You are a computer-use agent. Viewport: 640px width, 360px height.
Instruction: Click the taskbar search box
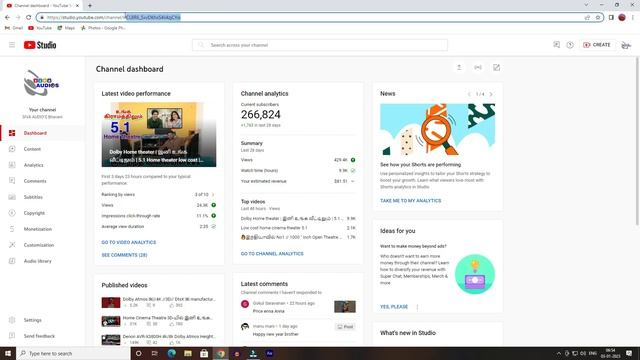point(73,353)
